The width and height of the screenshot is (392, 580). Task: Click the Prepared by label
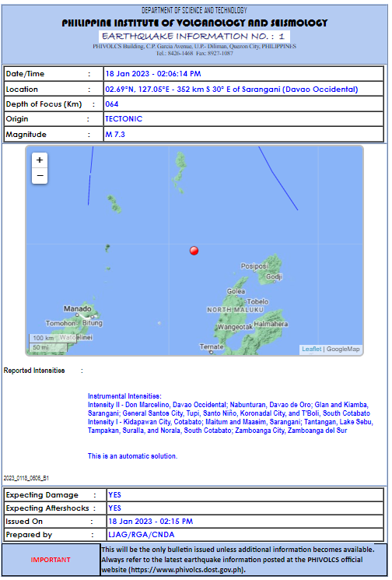[x=29, y=535]
